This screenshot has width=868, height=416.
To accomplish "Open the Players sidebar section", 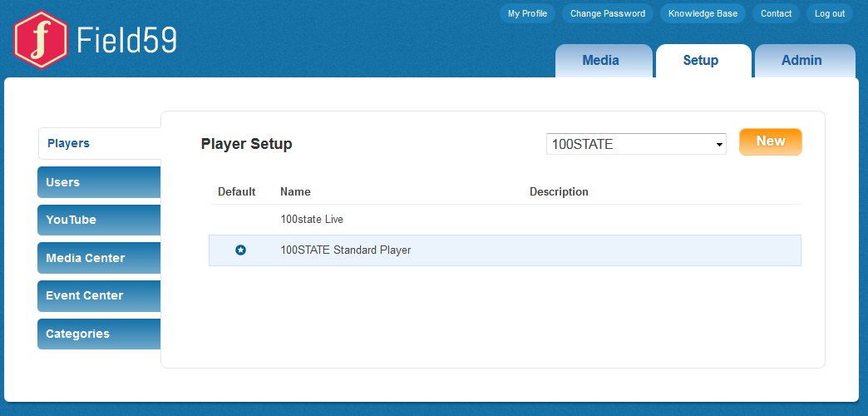I will pos(100,143).
